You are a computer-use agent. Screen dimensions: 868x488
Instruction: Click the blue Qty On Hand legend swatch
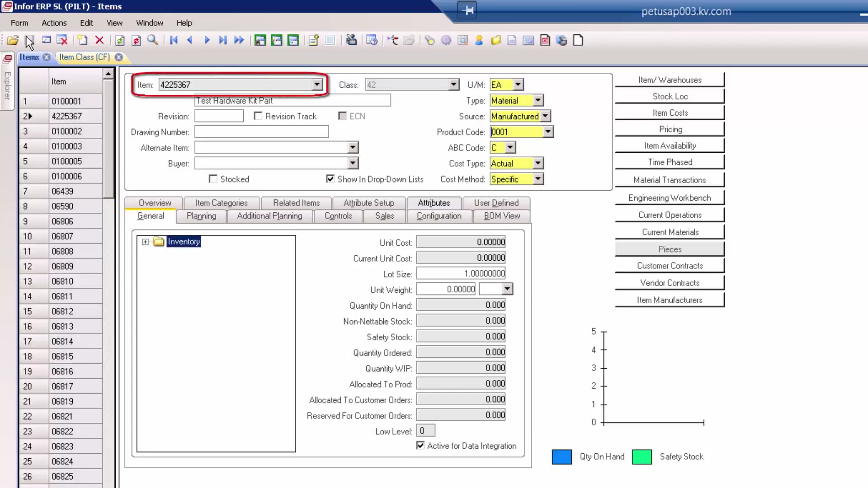pos(561,457)
